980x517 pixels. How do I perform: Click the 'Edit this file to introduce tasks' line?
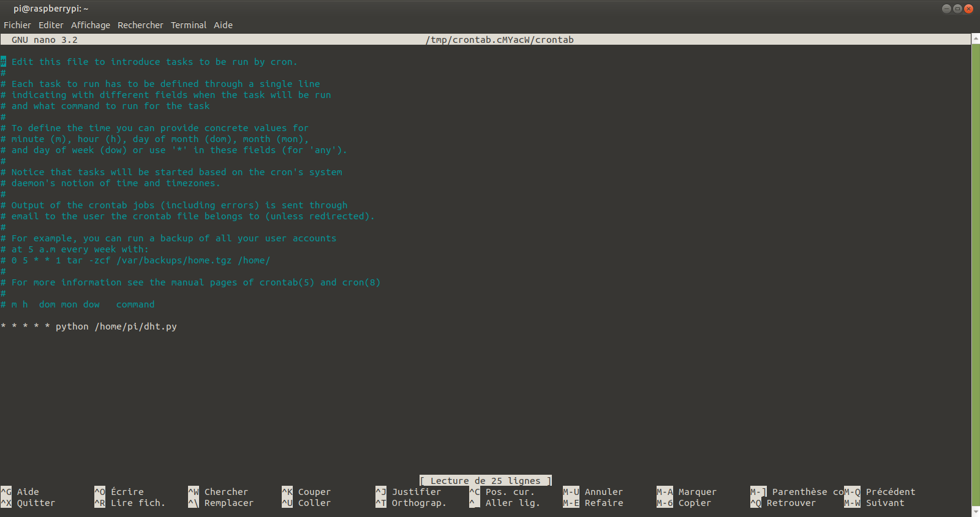pyautogui.click(x=149, y=62)
